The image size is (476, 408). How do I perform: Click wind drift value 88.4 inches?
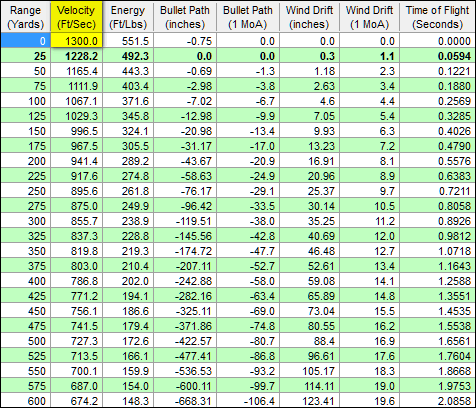[309, 341]
